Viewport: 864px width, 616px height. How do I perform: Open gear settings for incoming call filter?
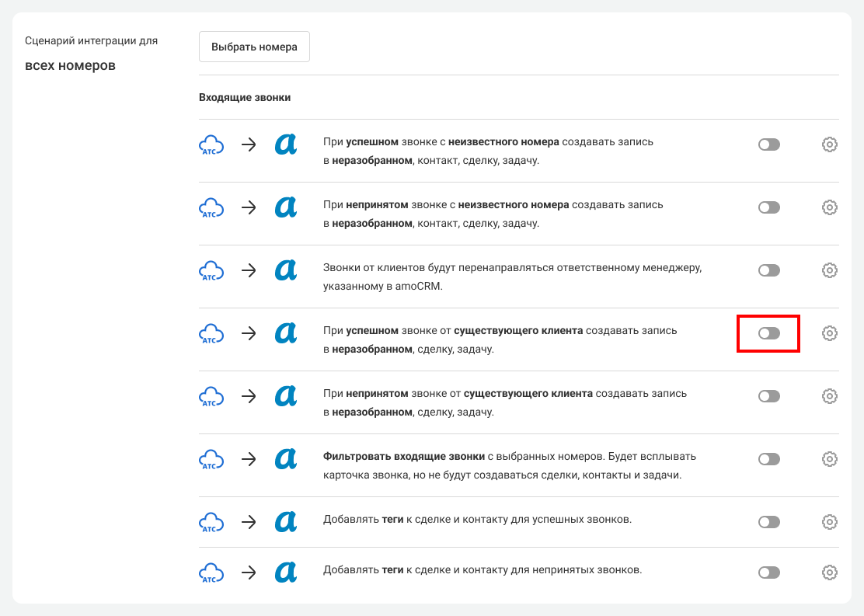point(829,459)
